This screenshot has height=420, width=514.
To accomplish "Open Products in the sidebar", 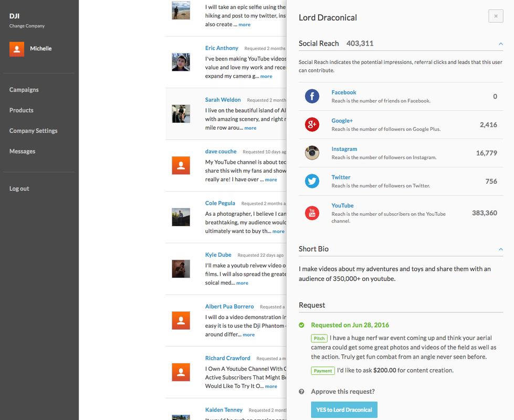I will pyautogui.click(x=22, y=110).
